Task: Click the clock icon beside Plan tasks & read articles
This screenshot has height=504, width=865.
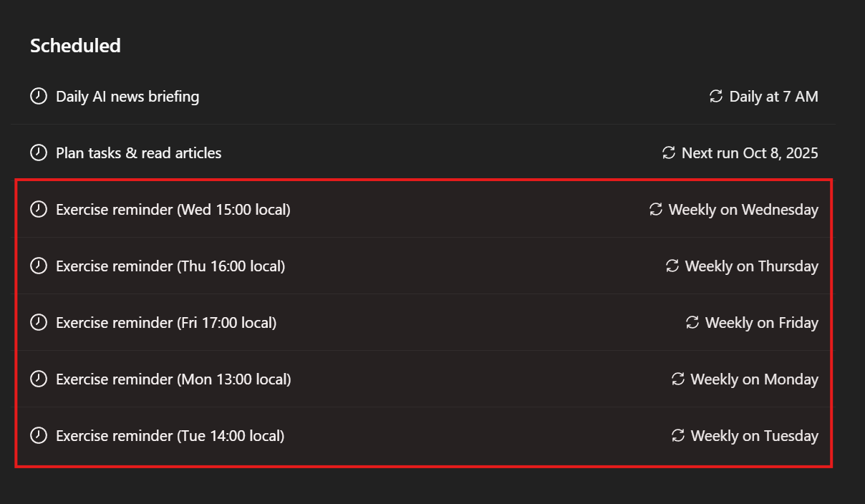Action: (39, 152)
